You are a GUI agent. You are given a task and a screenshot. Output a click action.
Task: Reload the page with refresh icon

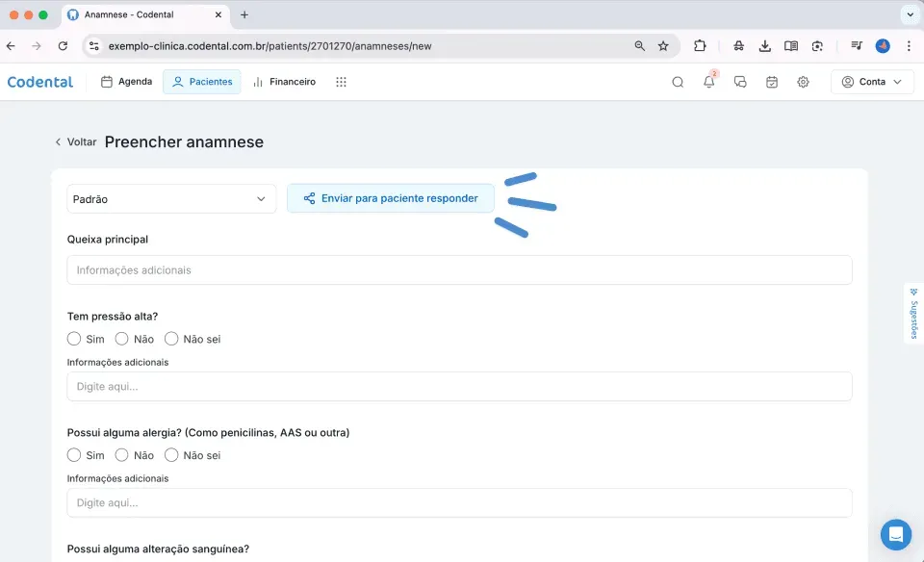pos(63,46)
